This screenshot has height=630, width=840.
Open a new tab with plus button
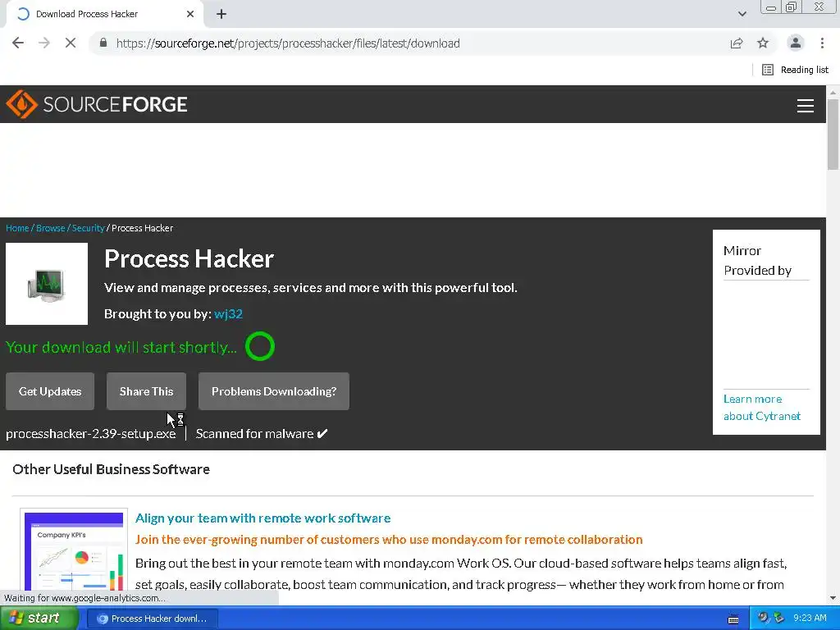(x=221, y=14)
